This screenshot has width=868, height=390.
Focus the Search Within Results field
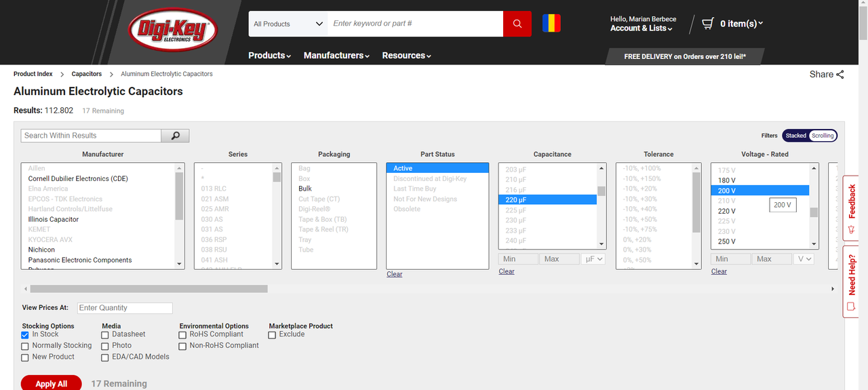click(x=91, y=136)
